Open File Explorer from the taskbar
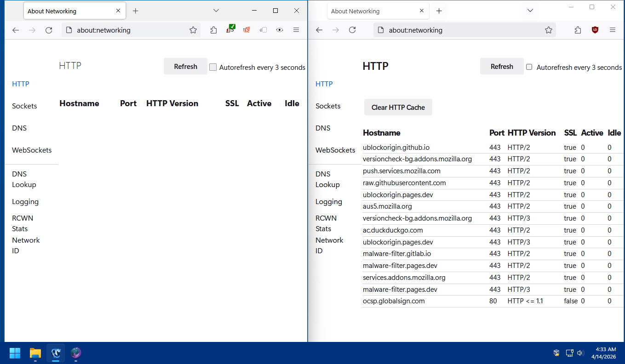This screenshot has height=364, width=625. (x=35, y=353)
